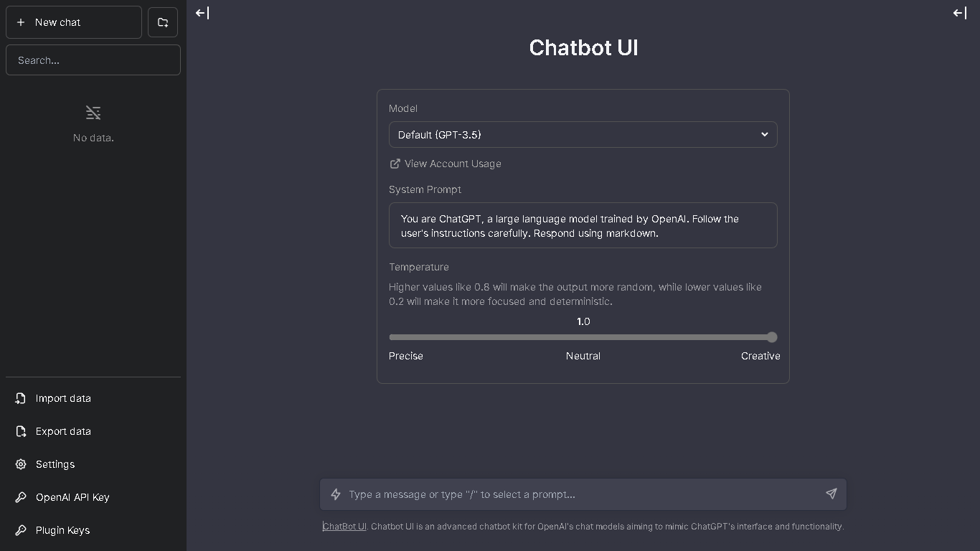Create a new folder in the sidebar

pyautogui.click(x=163, y=22)
